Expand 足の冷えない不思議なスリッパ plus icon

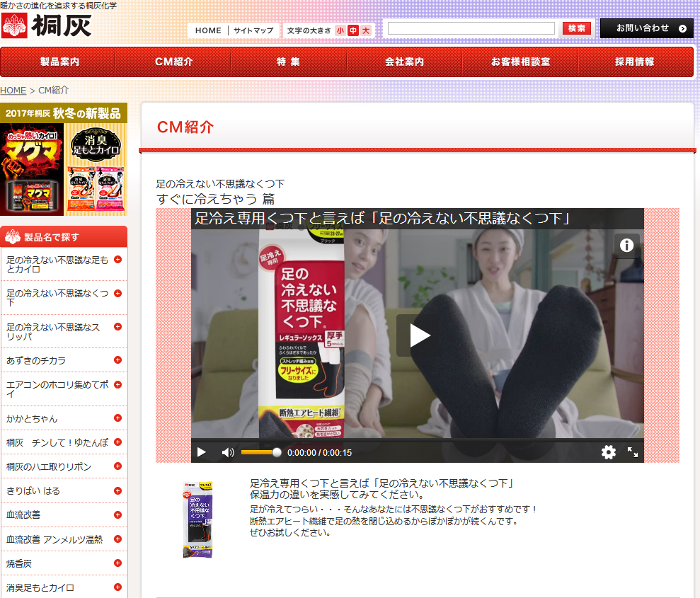point(118,327)
